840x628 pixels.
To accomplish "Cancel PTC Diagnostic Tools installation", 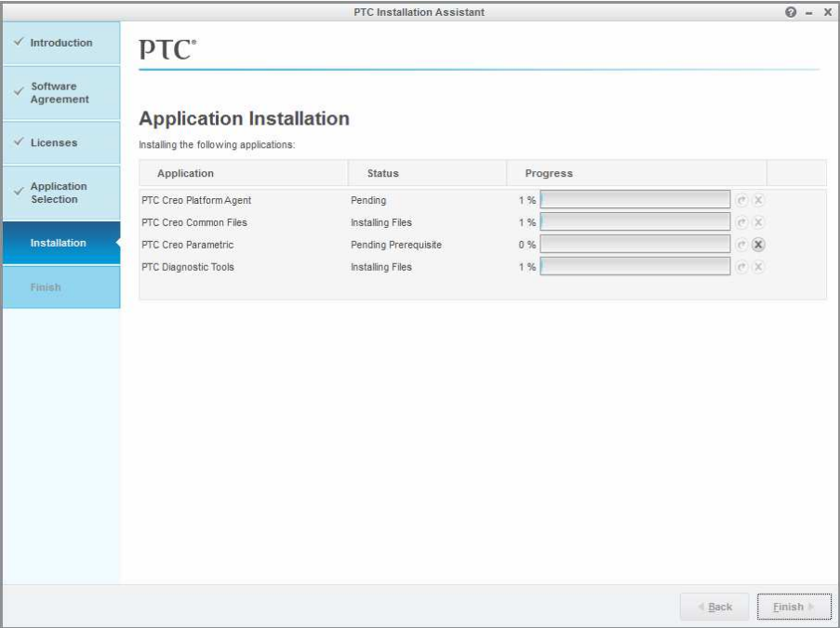I will pos(758,267).
